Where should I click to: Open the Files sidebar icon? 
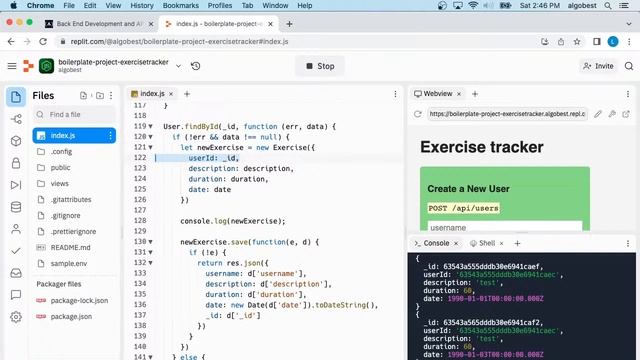click(x=16, y=97)
